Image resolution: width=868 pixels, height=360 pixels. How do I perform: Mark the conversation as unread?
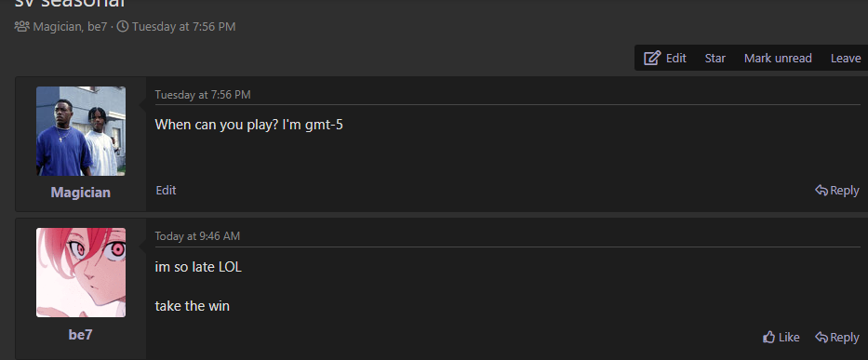[x=778, y=59]
